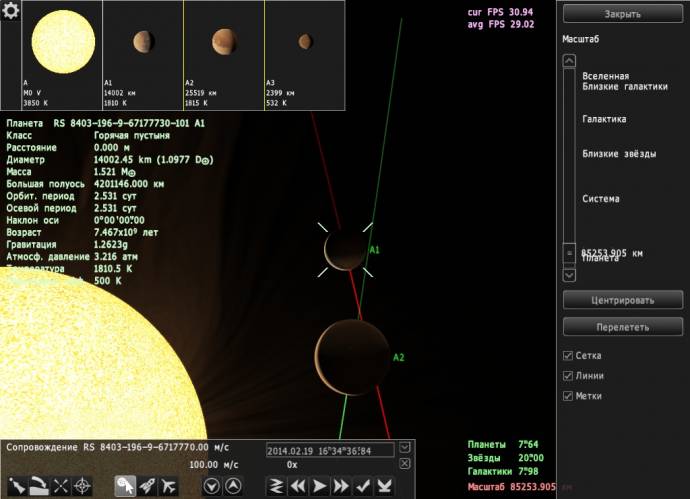Click the checkmark normal time rate icon

coord(363,486)
